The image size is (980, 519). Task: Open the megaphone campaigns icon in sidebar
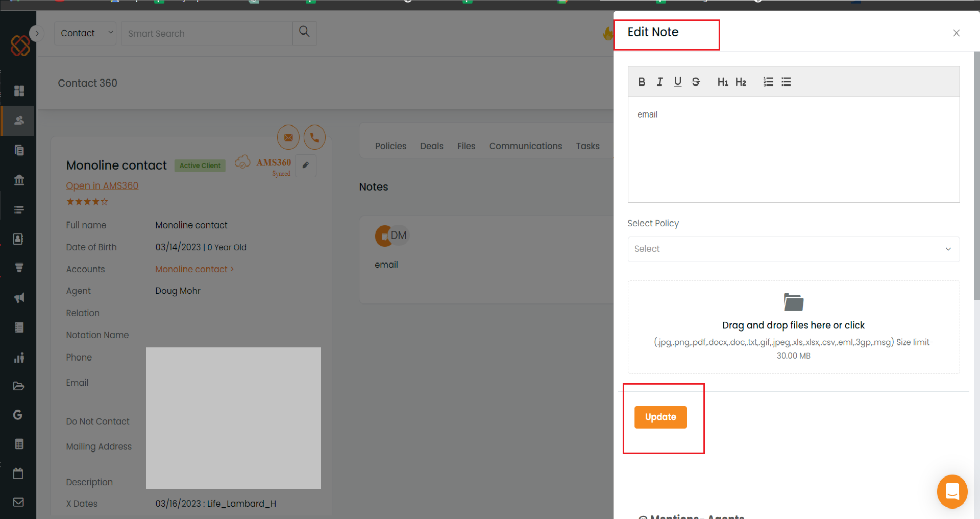coord(19,298)
